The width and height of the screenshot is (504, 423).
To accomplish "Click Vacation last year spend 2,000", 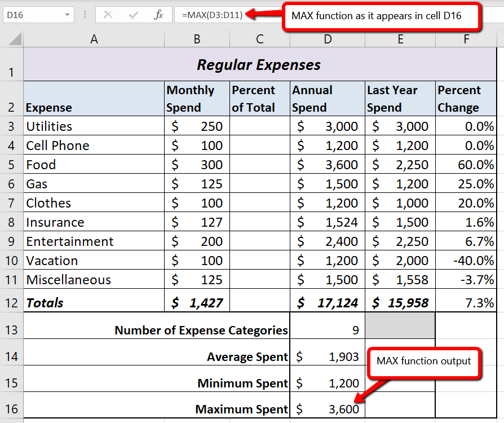I will 400,260.
